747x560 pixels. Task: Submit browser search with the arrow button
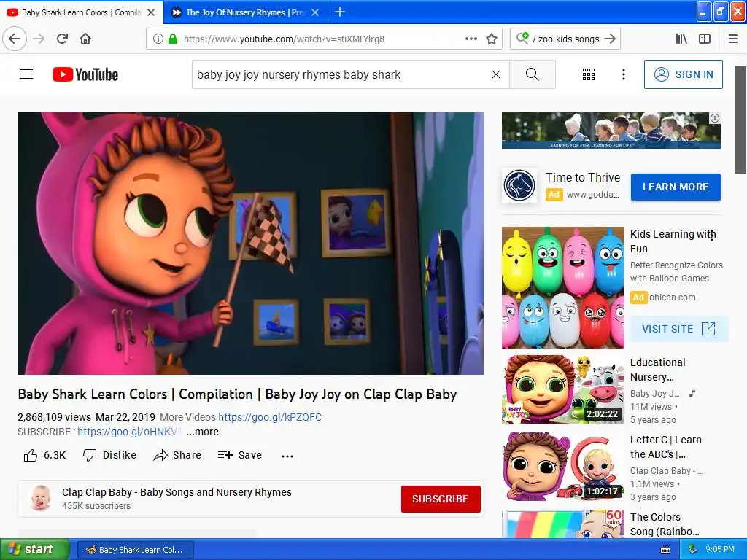coord(611,39)
